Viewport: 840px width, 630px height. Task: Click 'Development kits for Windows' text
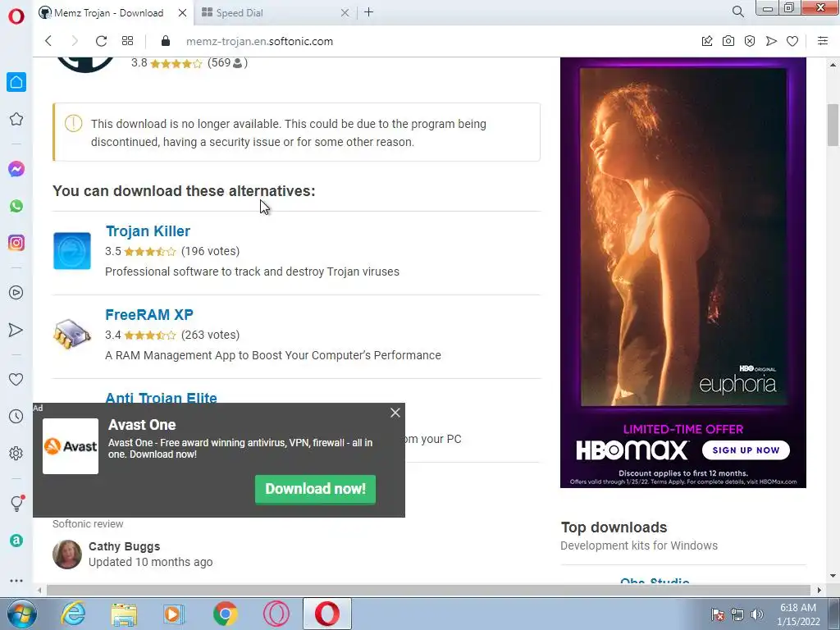pyautogui.click(x=639, y=546)
